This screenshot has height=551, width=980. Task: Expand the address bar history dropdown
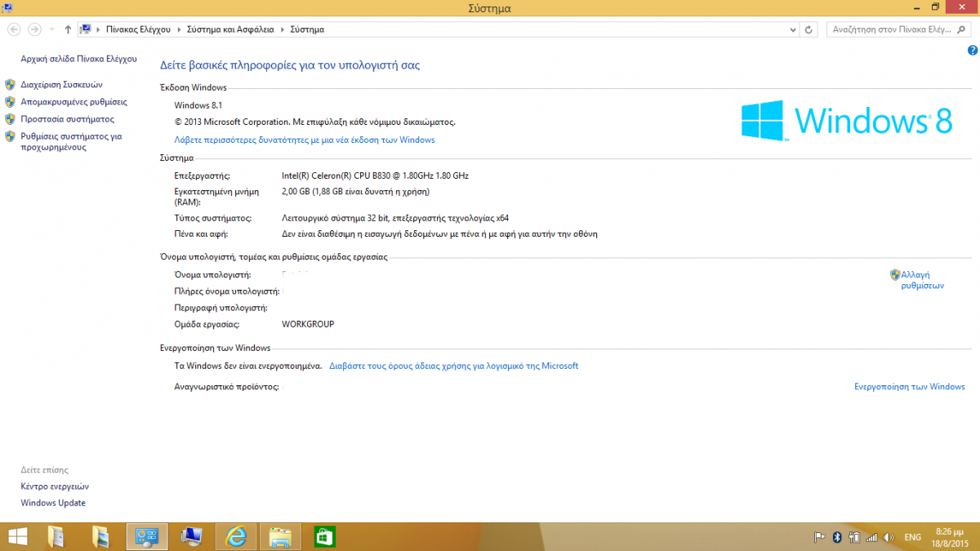click(x=793, y=29)
